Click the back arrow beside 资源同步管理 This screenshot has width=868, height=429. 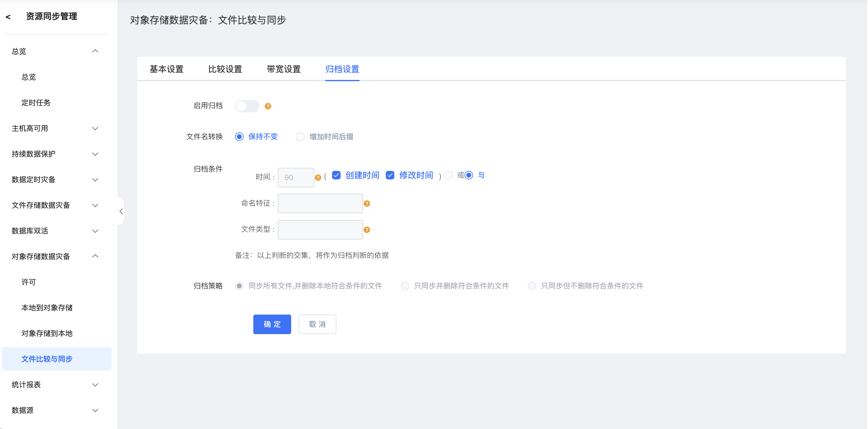[8, 16]
